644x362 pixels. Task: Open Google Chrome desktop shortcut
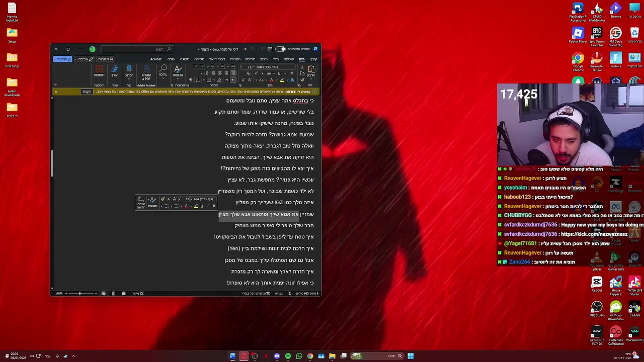(x=578, y=61)
